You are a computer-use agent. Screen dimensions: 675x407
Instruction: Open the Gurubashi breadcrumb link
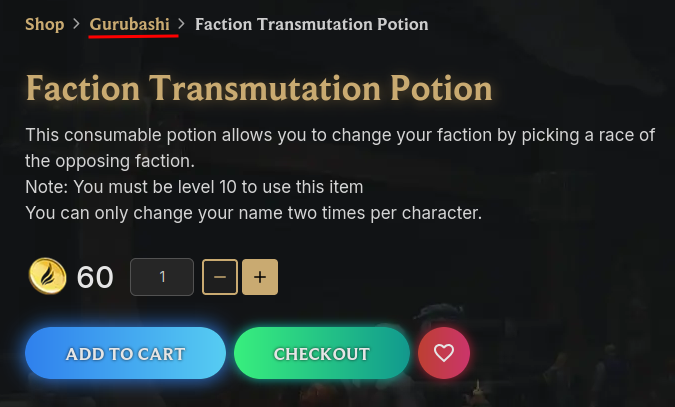[130, 24]
